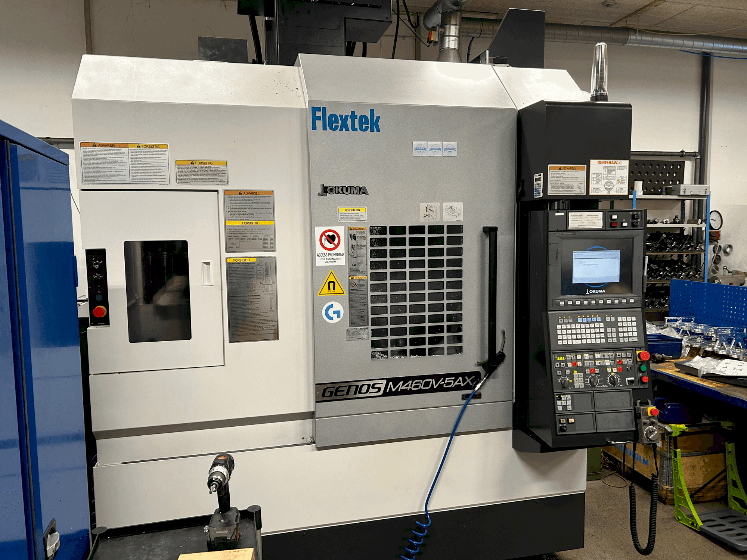Tap the Okuma logo below the monitor screen
The image size is (747, 560).
point(596,292)
